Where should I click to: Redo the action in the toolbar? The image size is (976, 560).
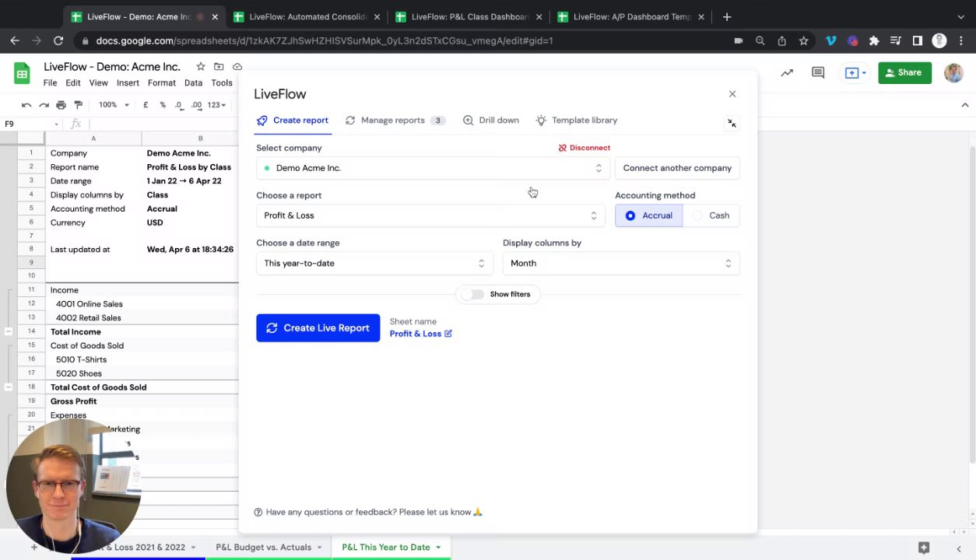pyautogui.click(x=44, y=105)
